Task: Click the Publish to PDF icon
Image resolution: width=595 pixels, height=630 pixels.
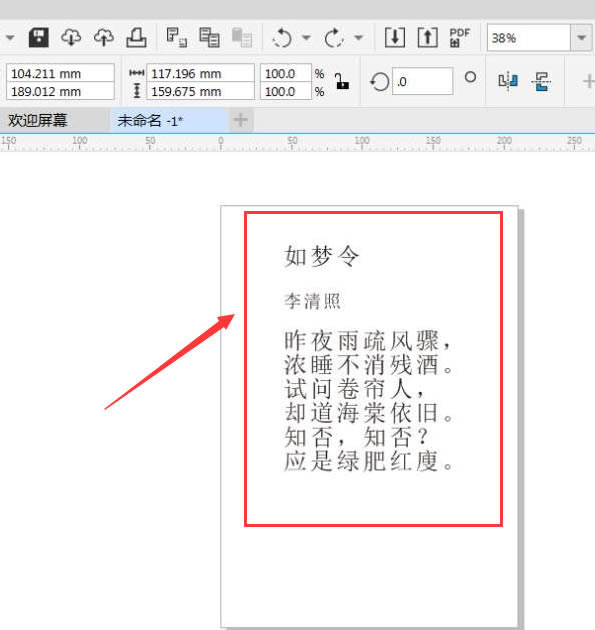Action: click(460, 37)
